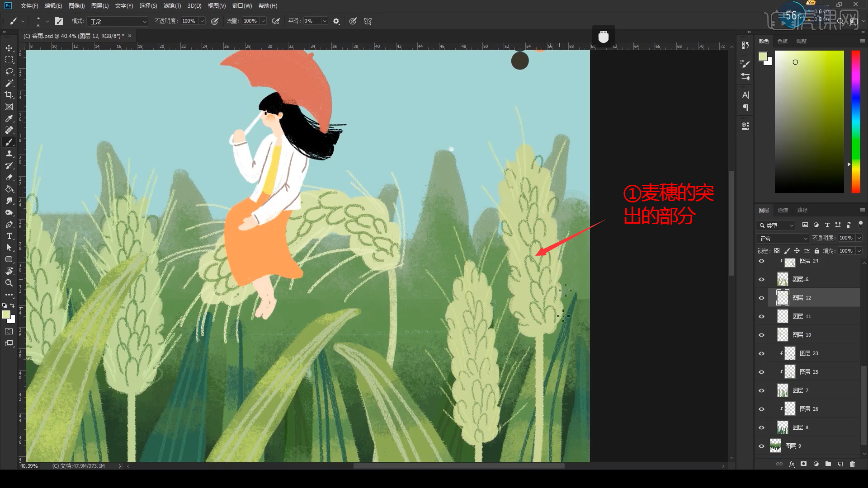Select the Pen tool

pyautogui.click(x=9, y=224)
